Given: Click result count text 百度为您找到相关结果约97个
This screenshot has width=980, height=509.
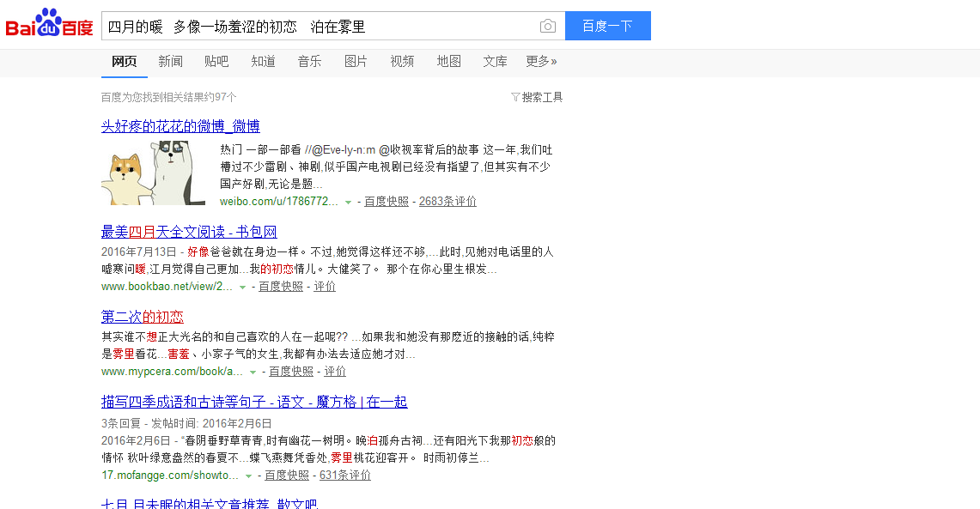Looking at the screenshot, I should point(168,97).
